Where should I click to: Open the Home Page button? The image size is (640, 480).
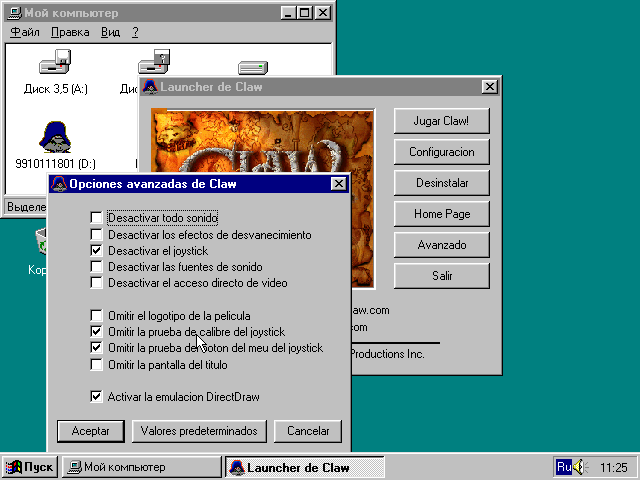442,214
